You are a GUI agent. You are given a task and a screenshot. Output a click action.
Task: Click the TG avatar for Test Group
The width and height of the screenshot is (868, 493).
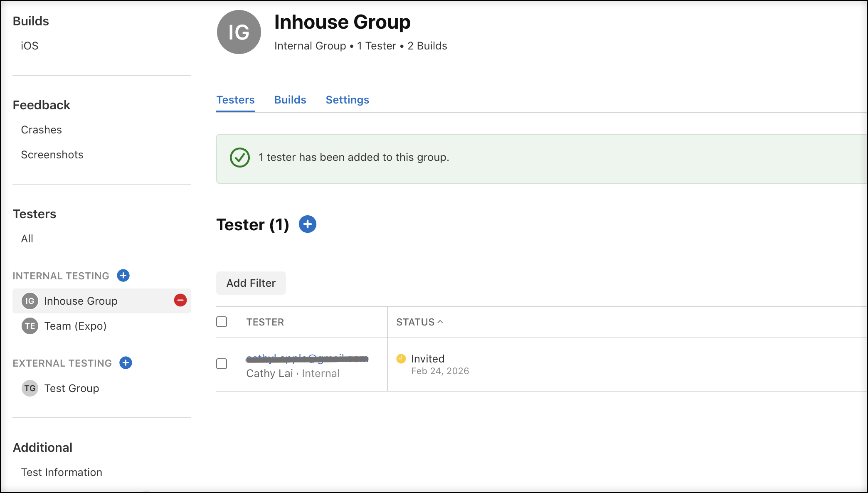pyautogui.click(x=30, y=388)
